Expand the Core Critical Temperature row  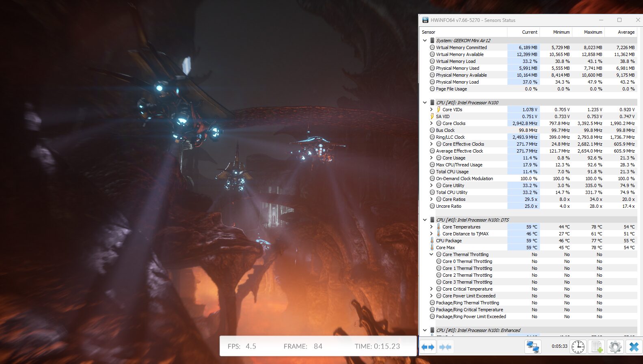[431, 289]
